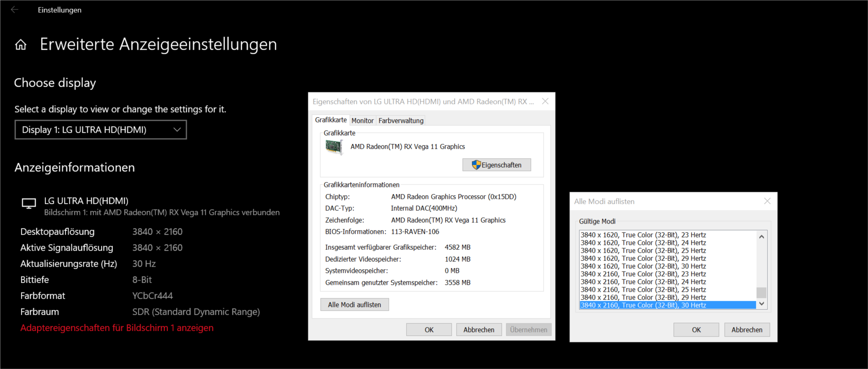Click the Erweiterte Anzeigeeinstellungen heading
The image size is (868, 369).
(158, 44)
